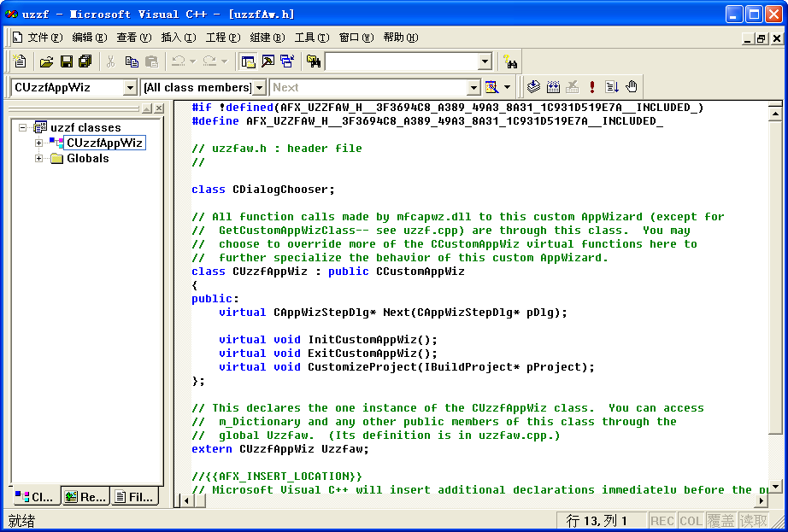Click the editor vertical scrollbar up arrow
Image resolution: width=788 pixels, height=532 pixels.
pos(775,114)
